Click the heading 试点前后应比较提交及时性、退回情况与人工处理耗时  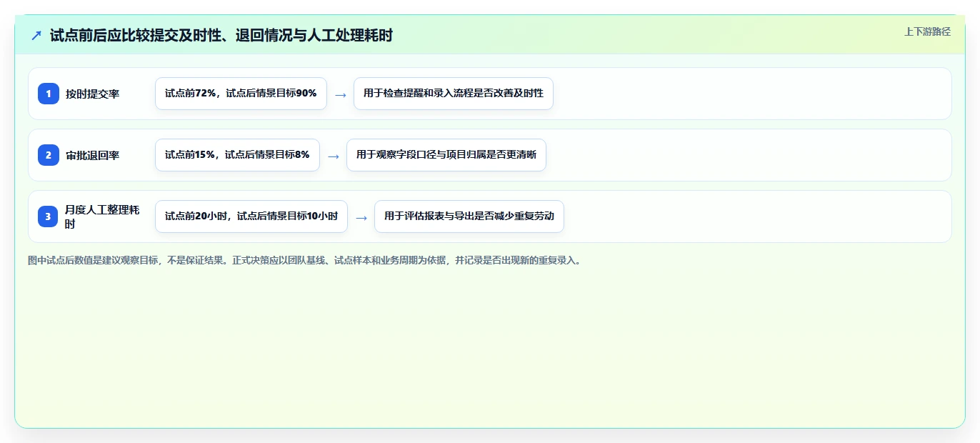(221, 35)
